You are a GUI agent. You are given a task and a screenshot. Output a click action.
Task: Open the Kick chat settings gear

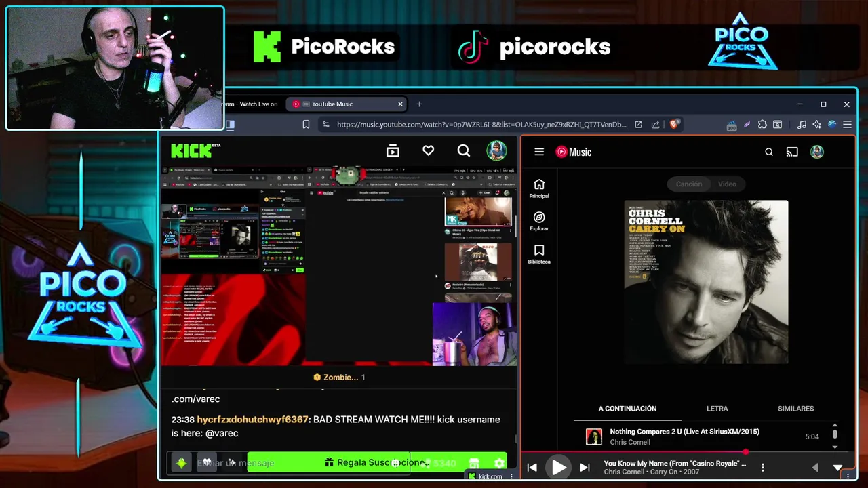pyautogui.click(x=500, y=463)
